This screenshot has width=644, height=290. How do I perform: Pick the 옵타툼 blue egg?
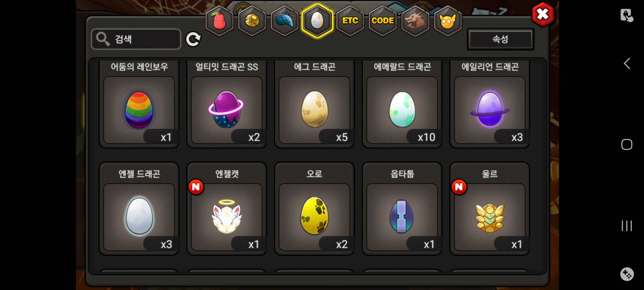pyautogui.click(x=402, y=209)
